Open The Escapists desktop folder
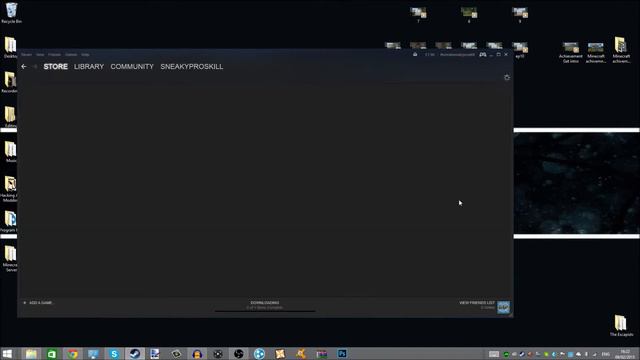The image size is (640, 360). [621, 326]
